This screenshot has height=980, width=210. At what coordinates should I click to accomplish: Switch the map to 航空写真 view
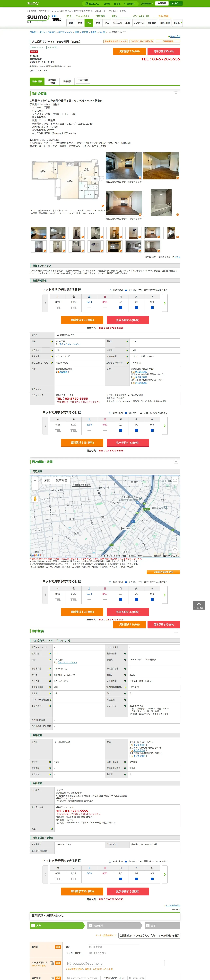click(62, 481)
